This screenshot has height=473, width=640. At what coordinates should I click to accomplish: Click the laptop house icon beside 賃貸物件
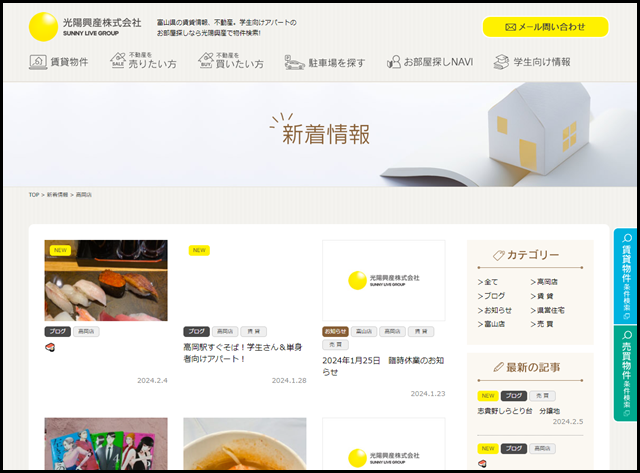point(38,62)
